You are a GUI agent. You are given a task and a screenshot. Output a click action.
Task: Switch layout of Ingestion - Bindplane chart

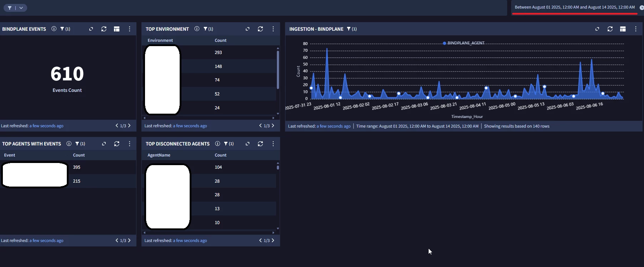[x=623, y=29]
